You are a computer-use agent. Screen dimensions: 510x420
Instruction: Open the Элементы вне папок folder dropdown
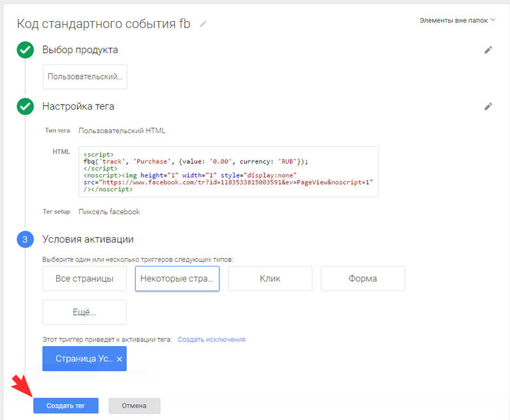pos(457,20)
